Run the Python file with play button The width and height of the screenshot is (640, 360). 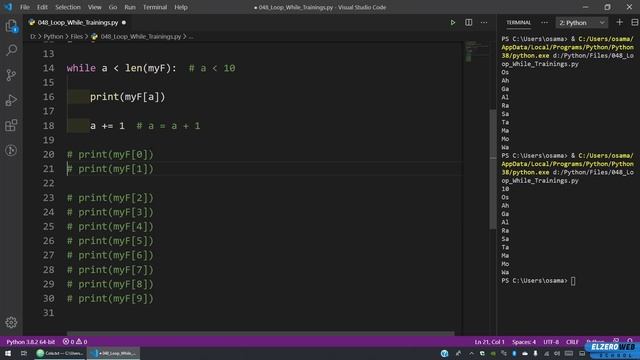(453, 23)
